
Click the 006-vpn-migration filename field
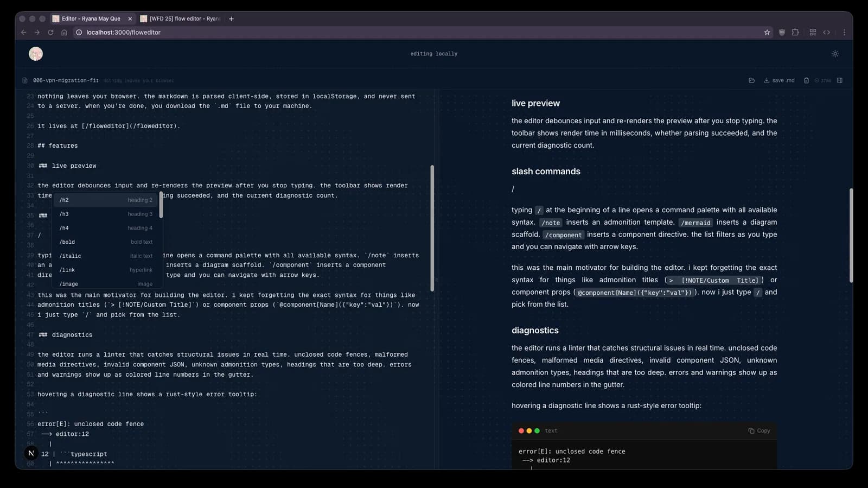click(x=66, y=80)
